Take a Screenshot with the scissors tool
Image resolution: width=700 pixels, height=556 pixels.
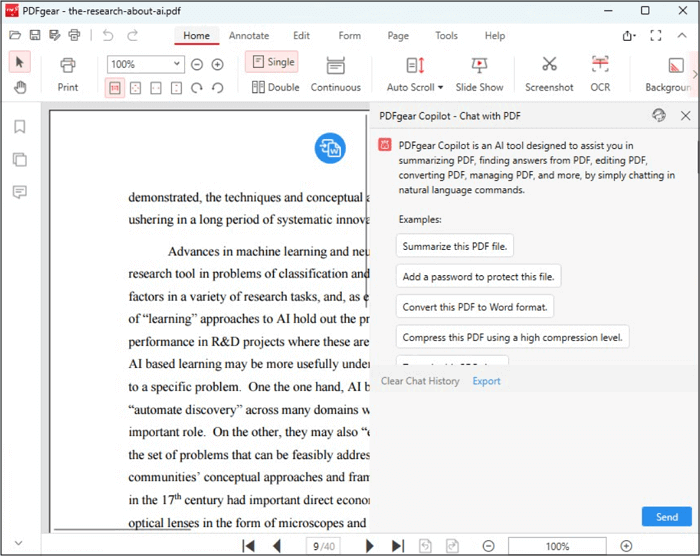click(x=549, y=66)
